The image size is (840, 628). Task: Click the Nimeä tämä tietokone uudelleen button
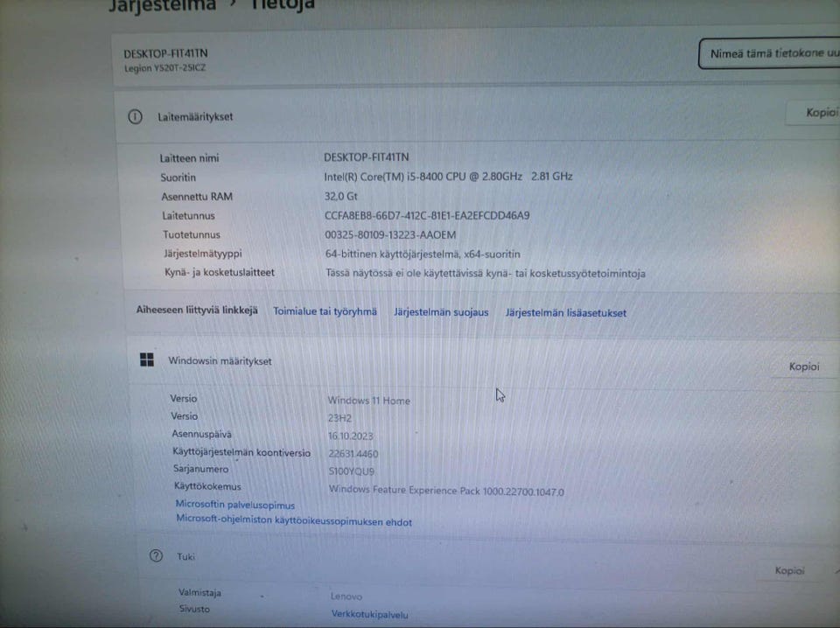(770, 53)
